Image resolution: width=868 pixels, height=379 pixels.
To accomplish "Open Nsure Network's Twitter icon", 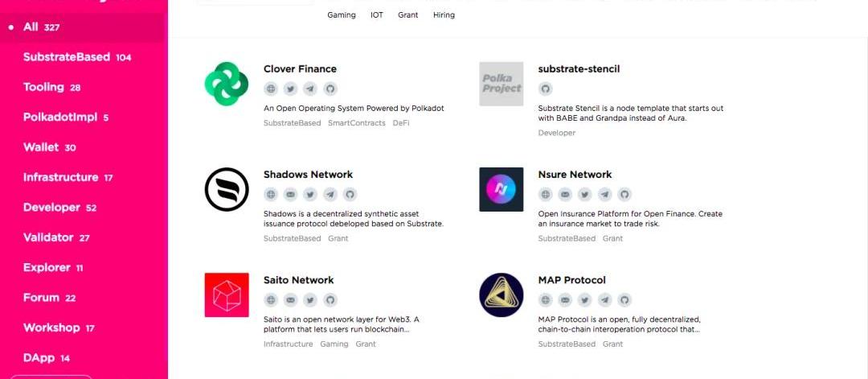I will (x=585, y=194).
